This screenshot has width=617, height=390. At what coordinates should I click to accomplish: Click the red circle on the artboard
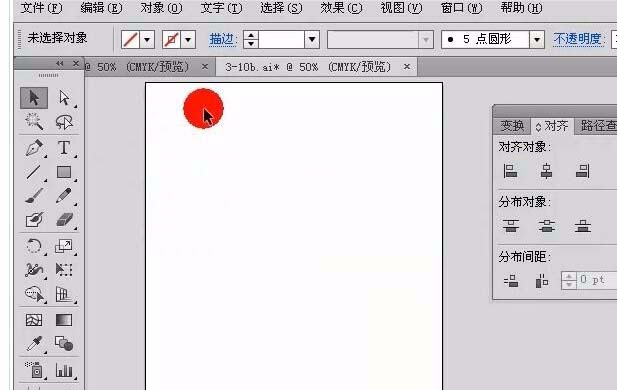pyautogui.click(x=203, y=109)
